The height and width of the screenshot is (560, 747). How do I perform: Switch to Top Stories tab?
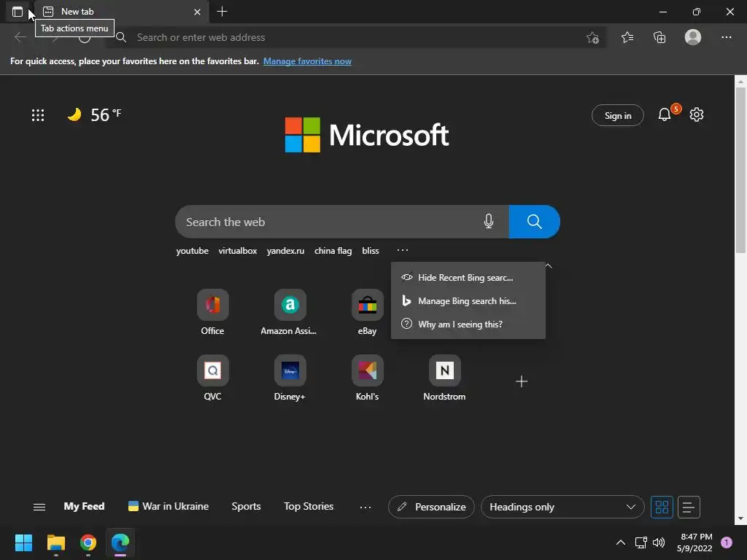pyautogui.click(x=309, y=507)
